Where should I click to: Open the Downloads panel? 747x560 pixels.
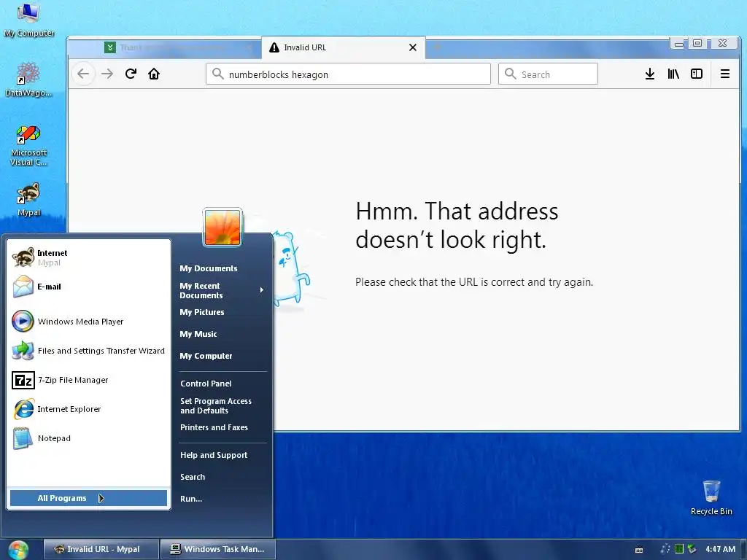point(650,74)
